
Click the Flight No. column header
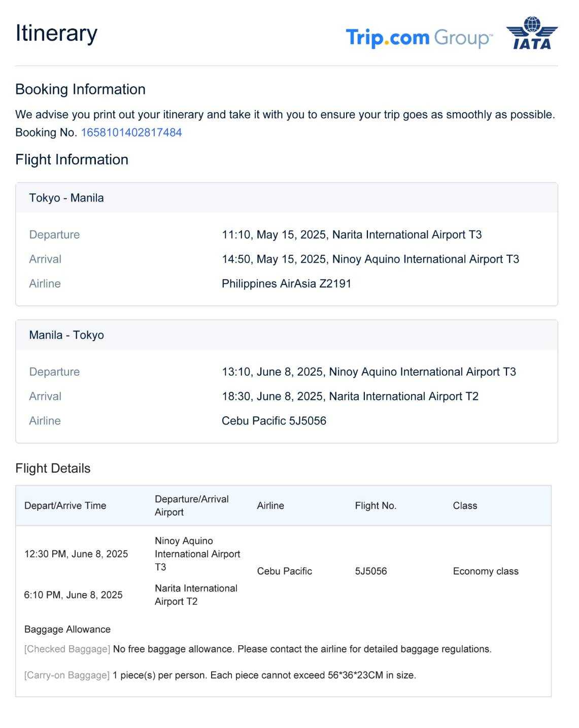[376, 506]
